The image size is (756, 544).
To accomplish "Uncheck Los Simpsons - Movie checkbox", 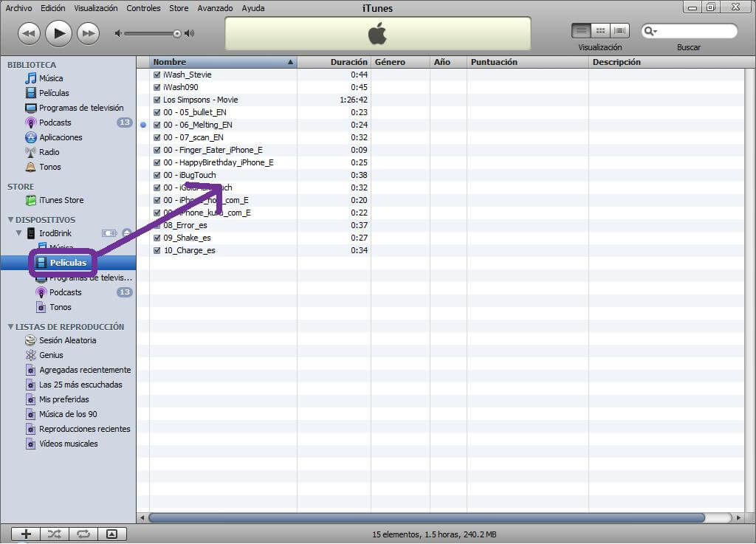I will [x=157, y=100].
